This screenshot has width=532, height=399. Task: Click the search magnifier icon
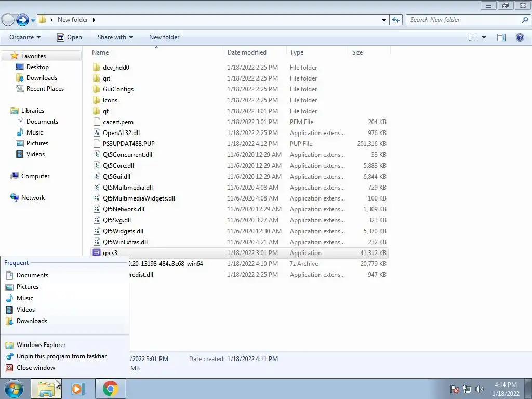[525, 20]
